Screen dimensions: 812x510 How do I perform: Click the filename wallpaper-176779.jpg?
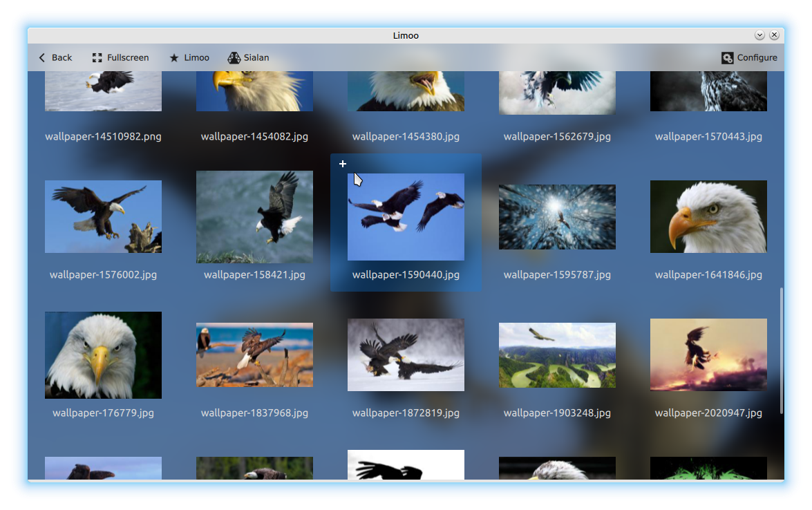103,413
